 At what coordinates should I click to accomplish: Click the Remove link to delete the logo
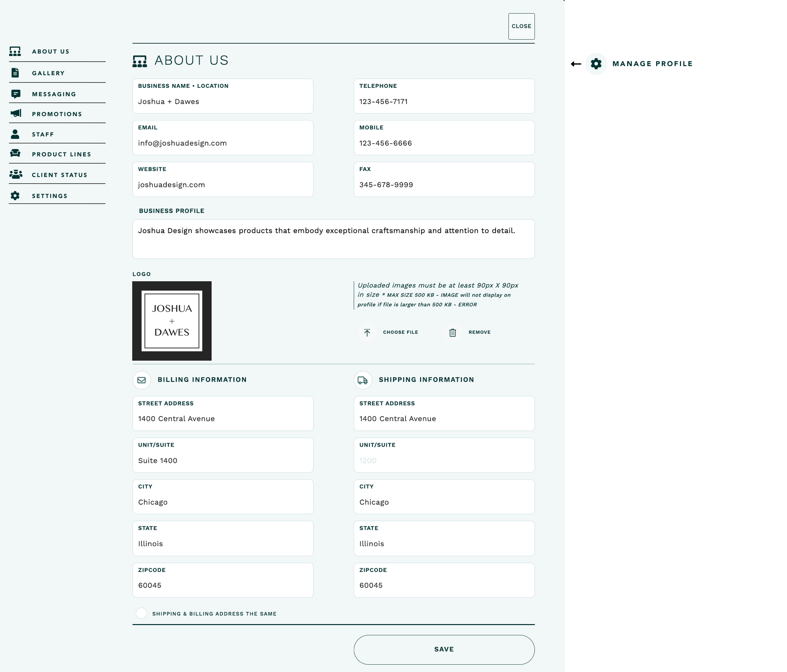click(x=480, y=332)
